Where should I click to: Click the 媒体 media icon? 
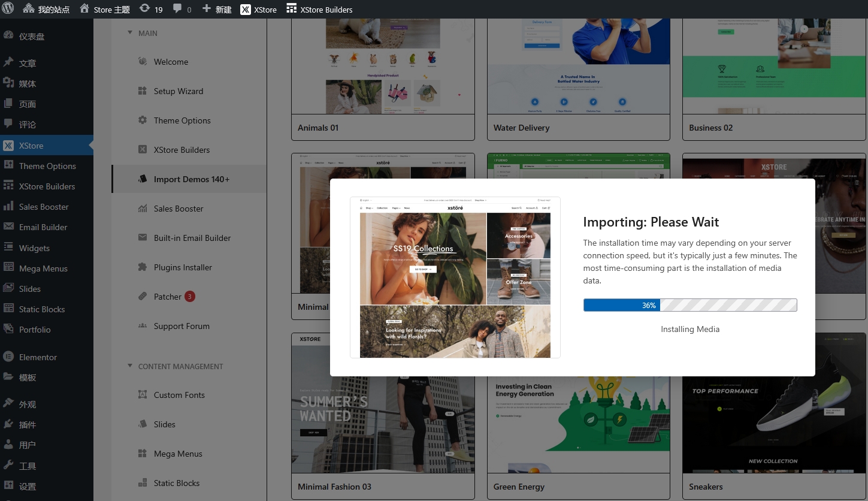click(x=8, y=83)
